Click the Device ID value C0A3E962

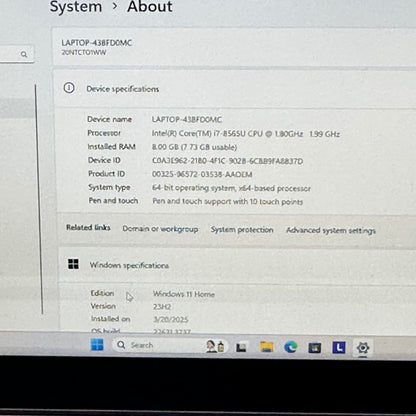coord(227,161)
